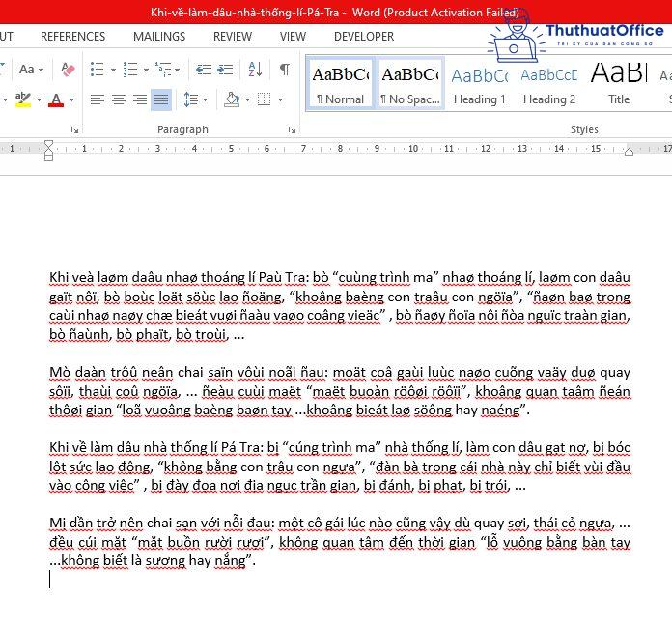
Task: Place cursor in paragraph starting "Khi veà laøm"
Action: tap(340, 306)
